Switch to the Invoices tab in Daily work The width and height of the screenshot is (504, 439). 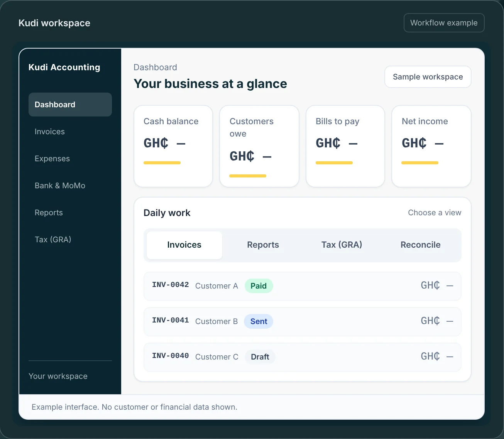(184, 245)
